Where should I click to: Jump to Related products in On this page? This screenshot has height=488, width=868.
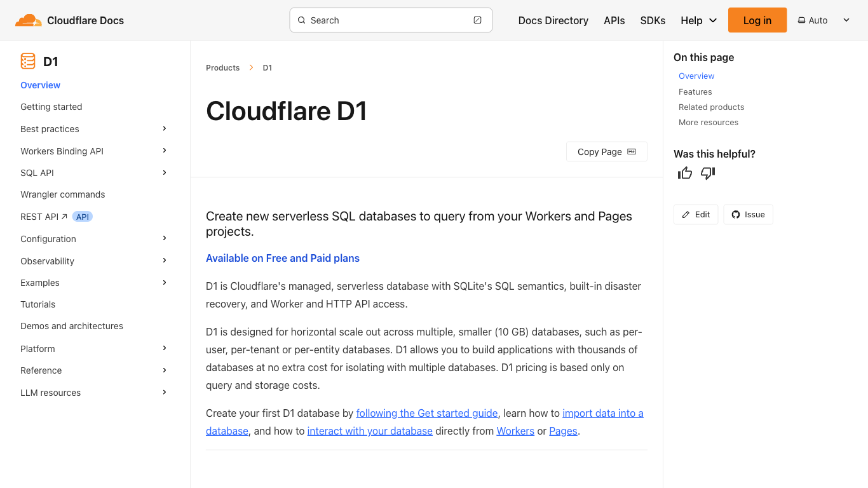711,107
